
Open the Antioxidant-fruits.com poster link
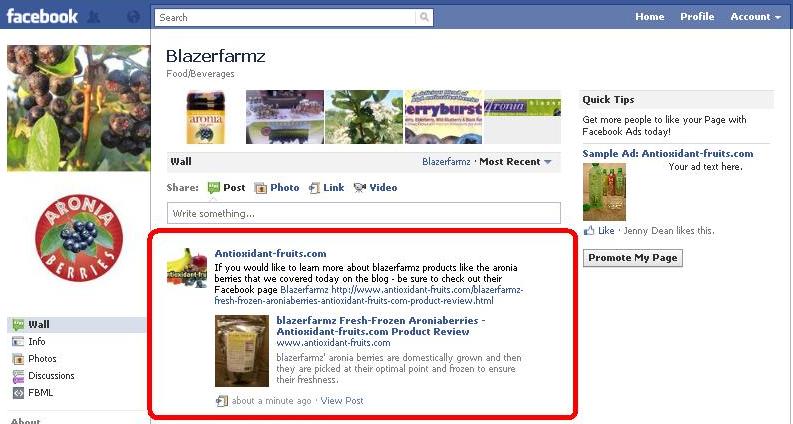270,253
